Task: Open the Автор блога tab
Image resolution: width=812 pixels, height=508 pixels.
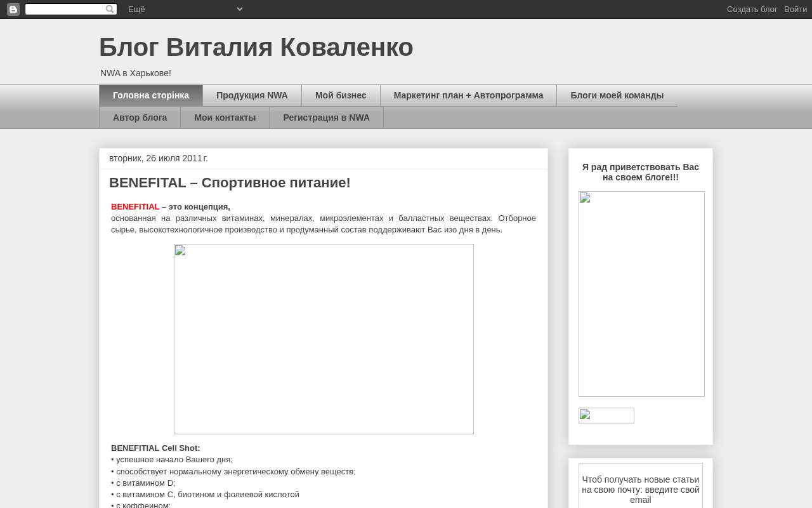Action: pyautogui.click(x=140, y=117)
